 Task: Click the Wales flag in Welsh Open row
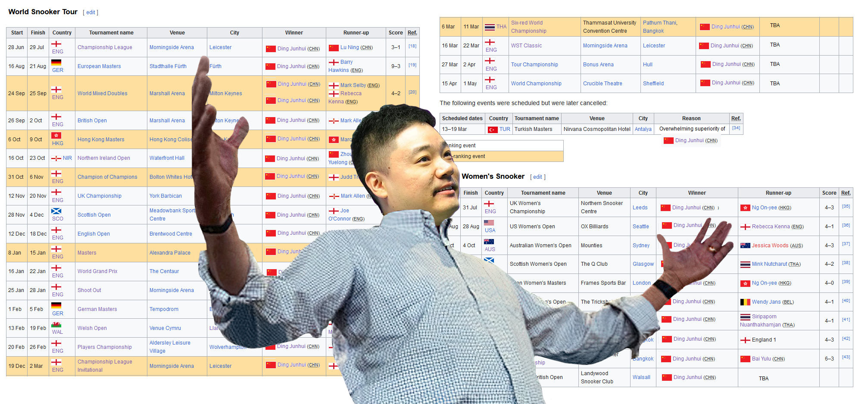(56, 324)
